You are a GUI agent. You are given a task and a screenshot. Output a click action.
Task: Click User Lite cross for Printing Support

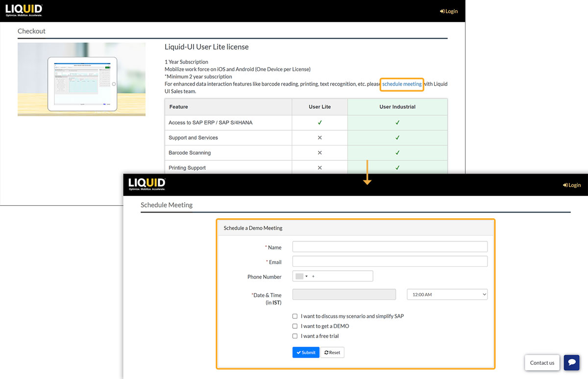click(320, 167)
